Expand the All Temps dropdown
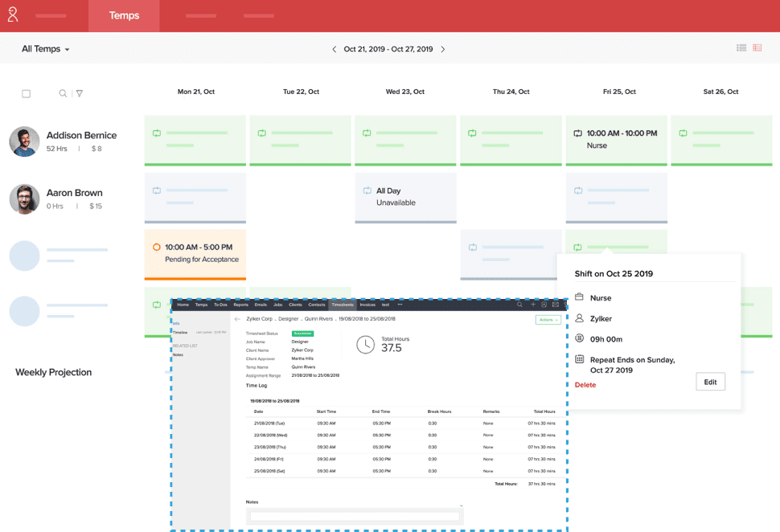 click(x=46, y=49)
